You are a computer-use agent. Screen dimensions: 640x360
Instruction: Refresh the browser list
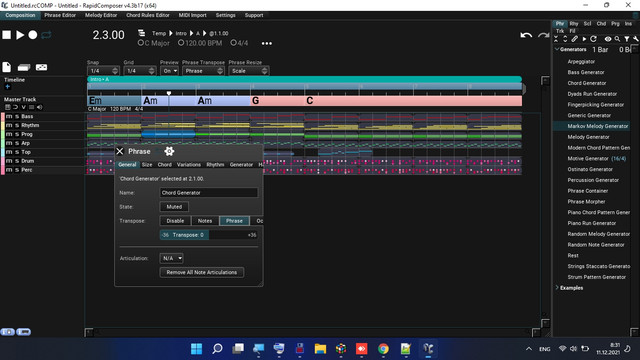[593, 39]
